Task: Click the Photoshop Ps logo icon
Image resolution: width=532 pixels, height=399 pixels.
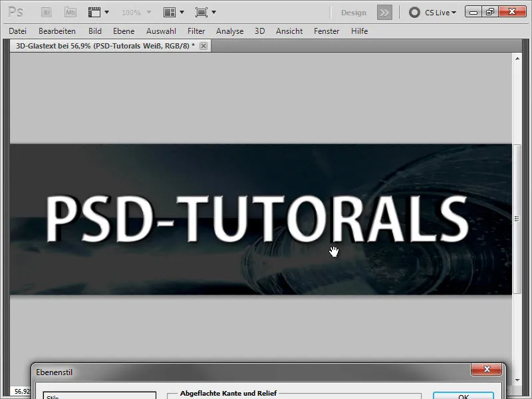Action: click(x=15, y=13)
